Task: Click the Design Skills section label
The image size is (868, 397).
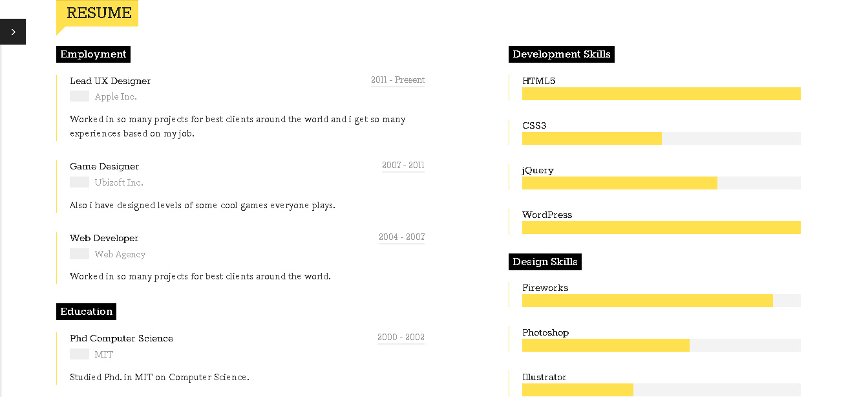Action: 545,262
